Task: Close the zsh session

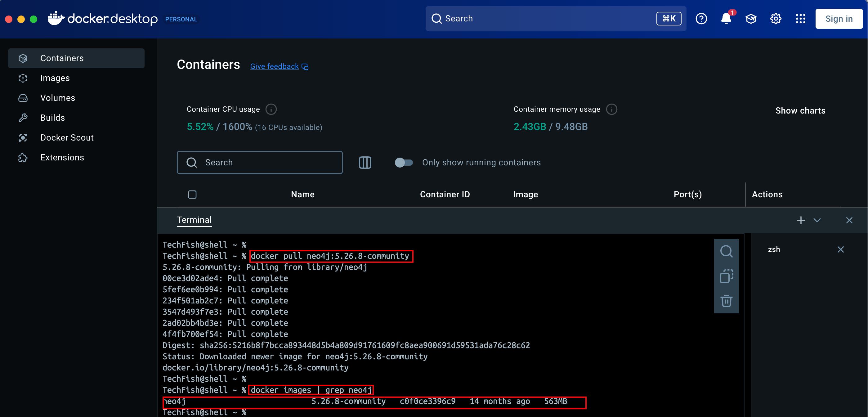Action: click(840, 249)
